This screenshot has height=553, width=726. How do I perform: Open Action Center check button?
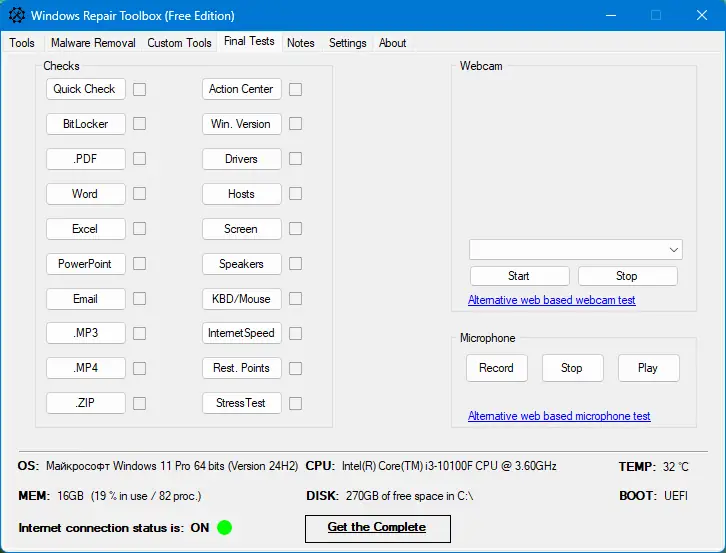(242, 89)
